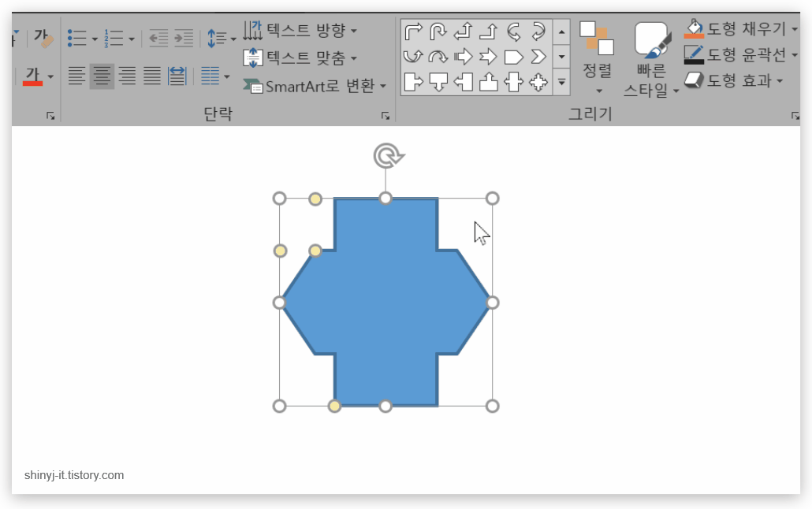Pick the up arrow callout shape
This screenshot has width=812, height=509.
click(x=488, y=82)
